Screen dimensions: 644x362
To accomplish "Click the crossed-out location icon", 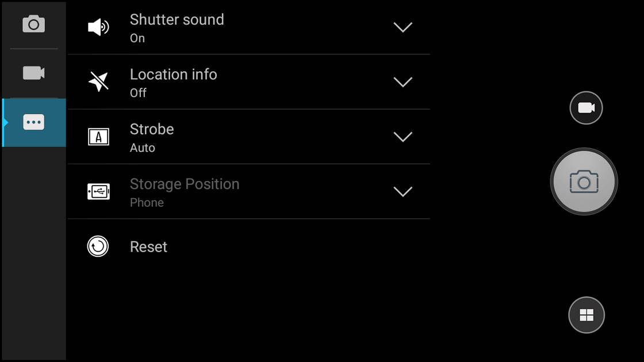I will click(x=98, y=82).
